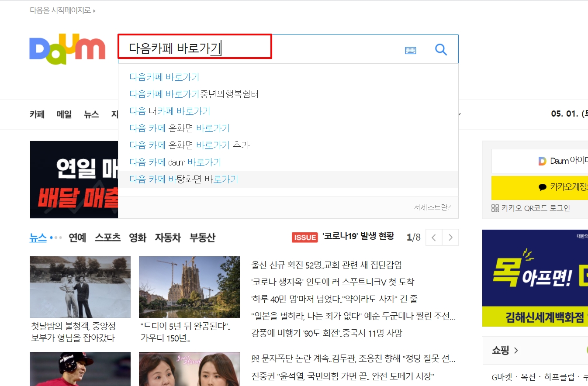
Task: Open the 메일 service menu
Action: (64, 114)
